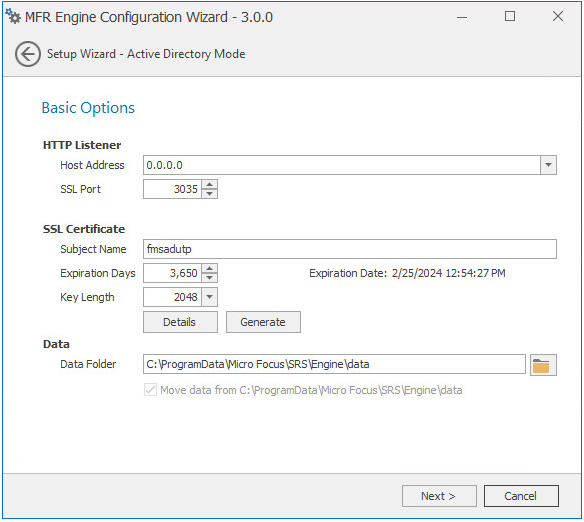The width and height of the screenshot is (584, 522).
Task: Increase SSL Port with up arrow
Action: pyautogui.click(x=210, y=185)
